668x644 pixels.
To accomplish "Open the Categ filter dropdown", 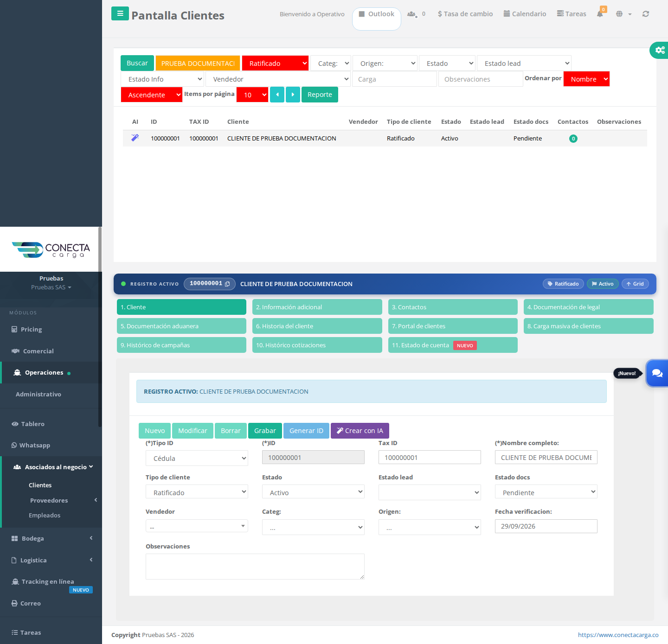I will tap(331, 63).
